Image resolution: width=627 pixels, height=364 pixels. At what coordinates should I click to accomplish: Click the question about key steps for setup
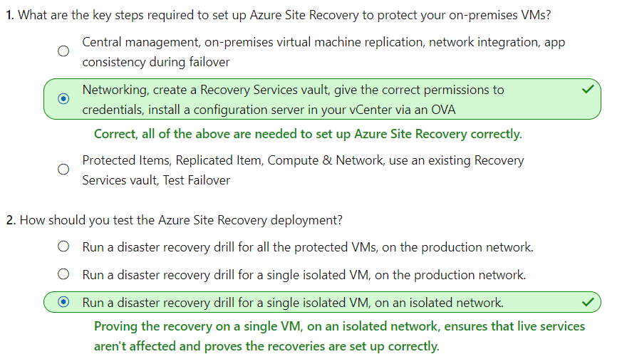pyautogui.click(x=284, y=16)
